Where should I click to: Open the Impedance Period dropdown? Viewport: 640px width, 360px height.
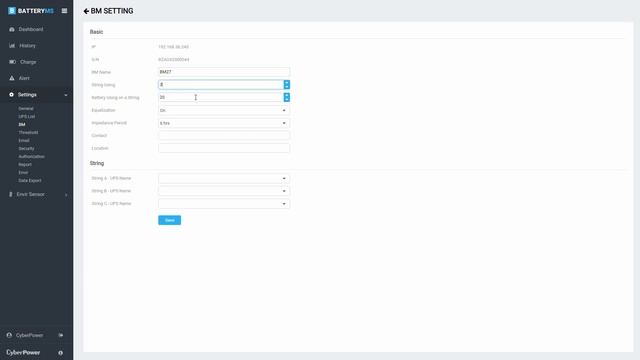[x=224, y=123]
